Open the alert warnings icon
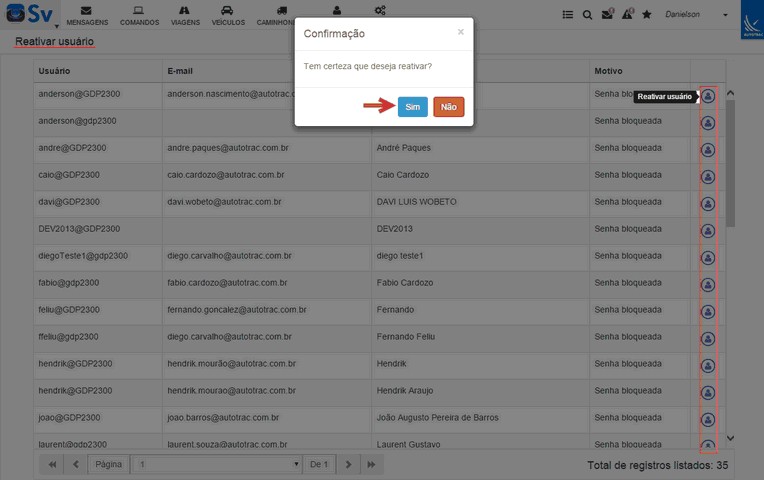764x480 pixels. 628,14
